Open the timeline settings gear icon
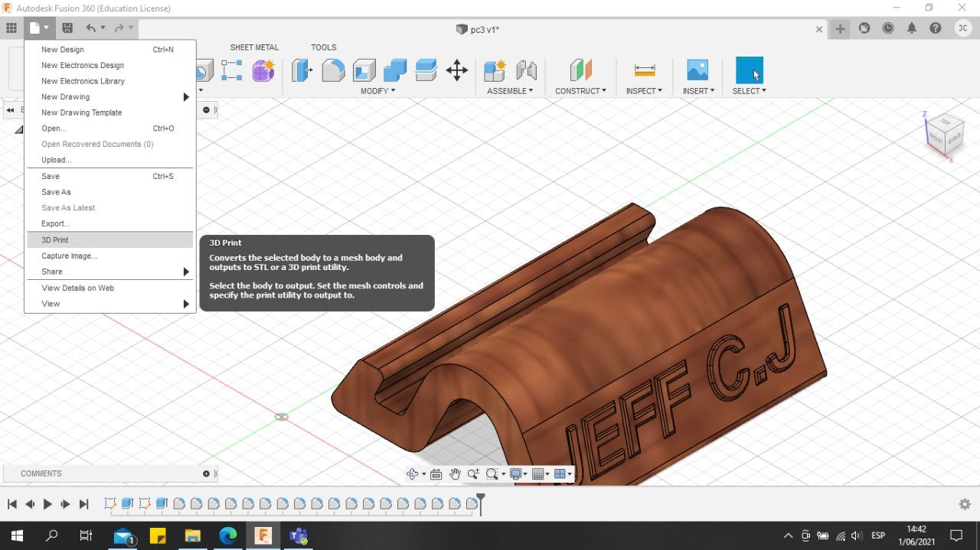980x550 pixels. tap(965, 504)
